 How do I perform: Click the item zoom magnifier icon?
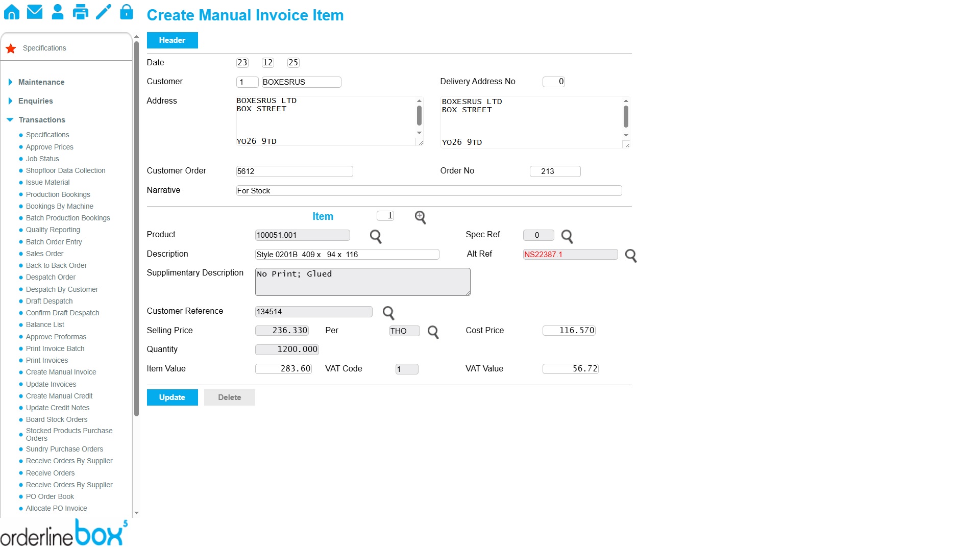(x=420, y=217)
